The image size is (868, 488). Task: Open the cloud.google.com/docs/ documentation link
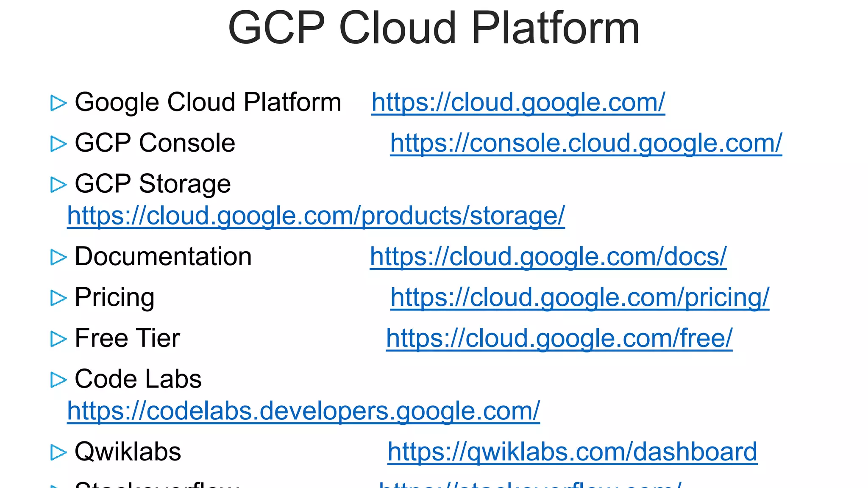click(x=548, y=257)
